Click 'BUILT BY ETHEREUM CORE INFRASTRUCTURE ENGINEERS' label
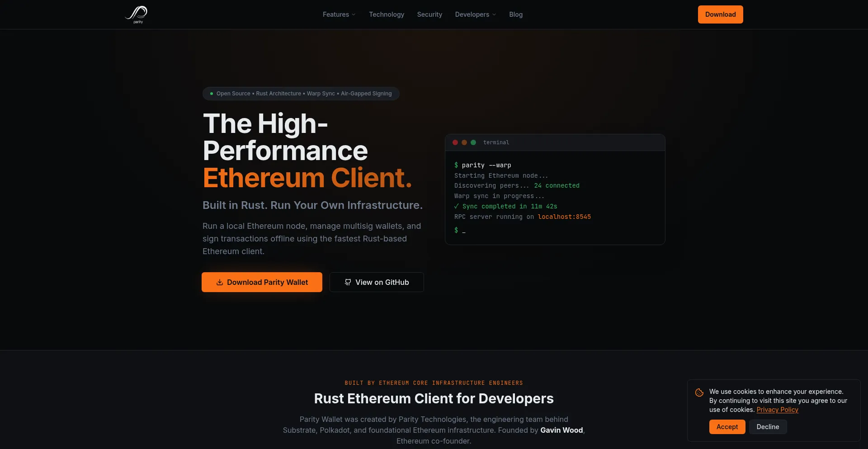This screenshot has width=868, height=449. 434,383
